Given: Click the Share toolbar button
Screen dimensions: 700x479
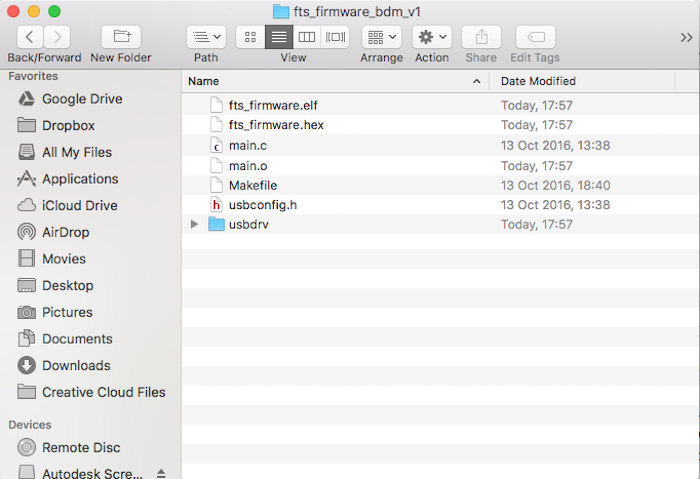Looking at the screenshot, I should coord(481,37).
